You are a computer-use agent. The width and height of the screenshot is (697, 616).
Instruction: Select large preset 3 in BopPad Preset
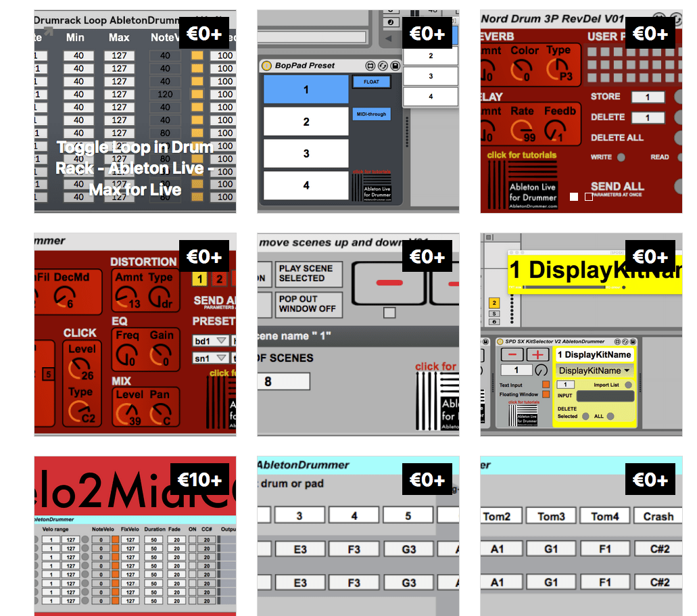coord(306,153)
